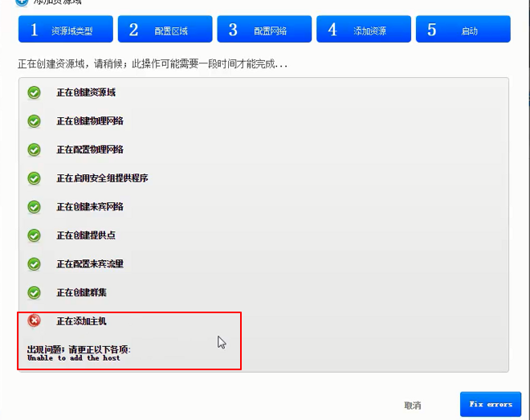Click the success icon for 正在配置物理网络
This screenshot has width=530, height=420.
[x=34, y=149]
